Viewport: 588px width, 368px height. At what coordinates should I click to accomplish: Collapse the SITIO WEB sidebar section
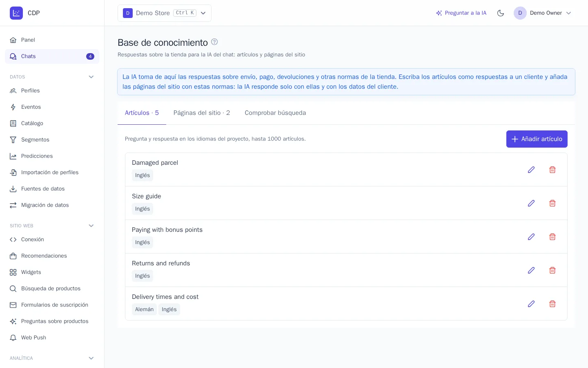52,226
